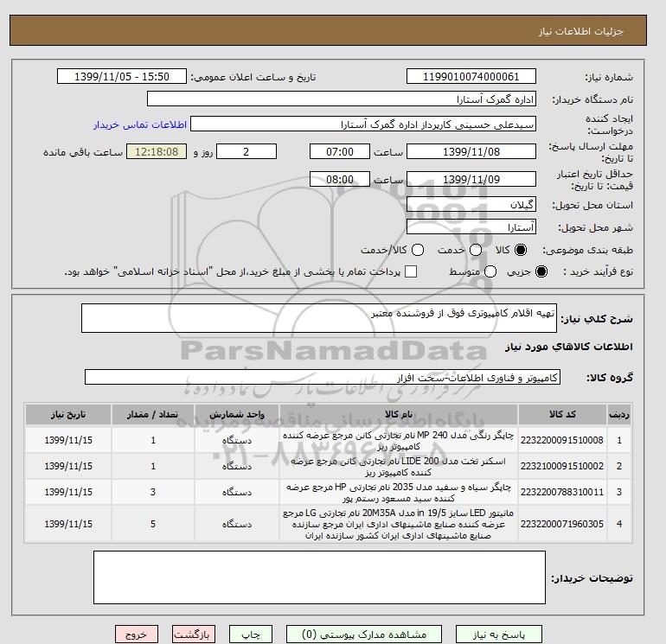
Task: Click the remaining time field 12:18:08
Action: pos(157,151)
